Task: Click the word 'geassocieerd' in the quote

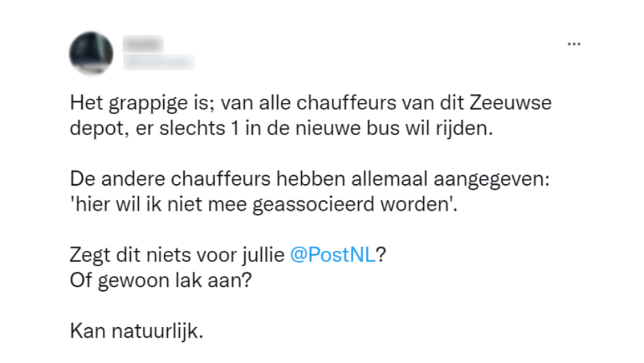Action: click(x=314, y=205)
